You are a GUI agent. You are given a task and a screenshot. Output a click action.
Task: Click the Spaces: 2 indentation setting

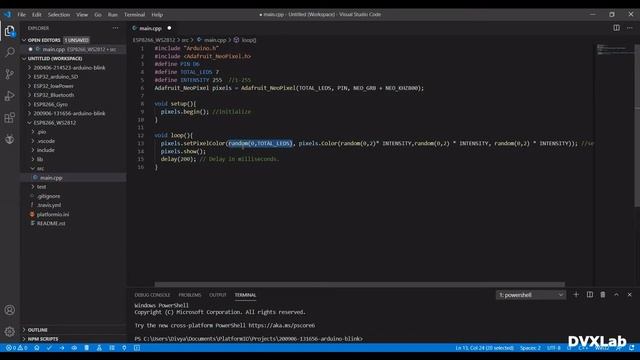[530, 348]
